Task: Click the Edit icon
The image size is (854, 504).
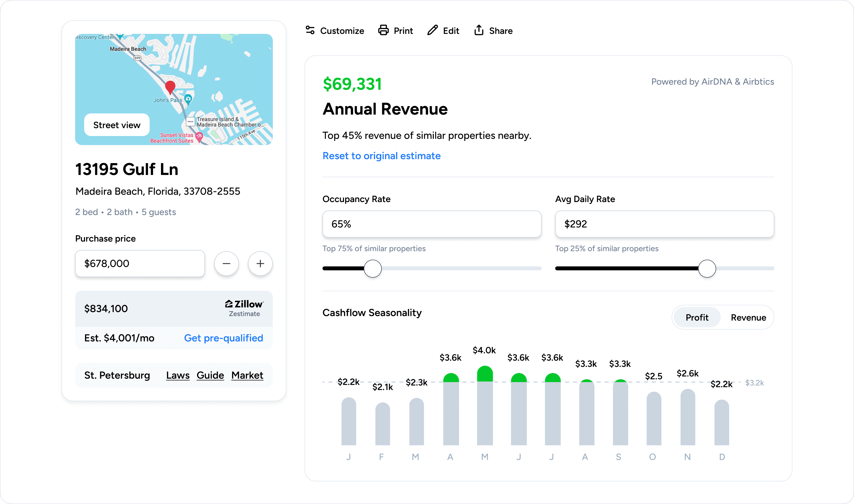Action: 433,30
